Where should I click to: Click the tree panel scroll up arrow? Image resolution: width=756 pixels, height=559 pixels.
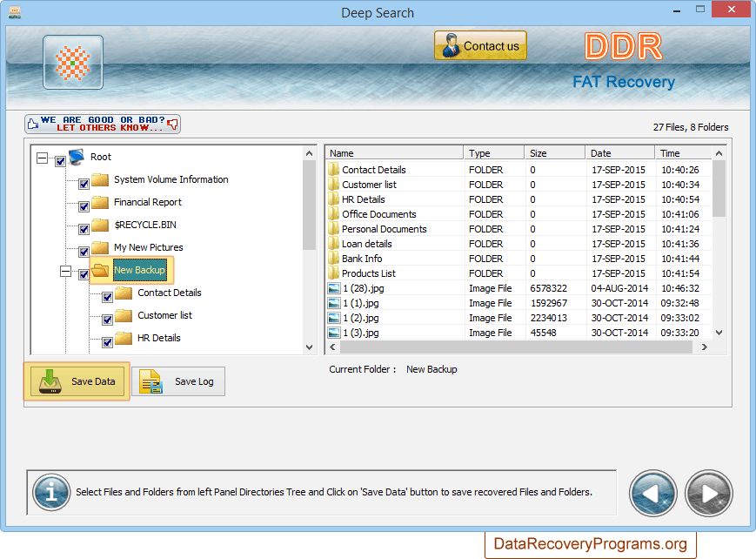310,153
